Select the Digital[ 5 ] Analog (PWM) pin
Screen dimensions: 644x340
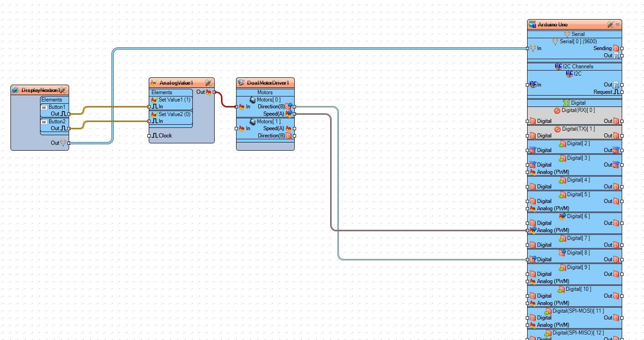pyautogui.click(x=528, y=208)
